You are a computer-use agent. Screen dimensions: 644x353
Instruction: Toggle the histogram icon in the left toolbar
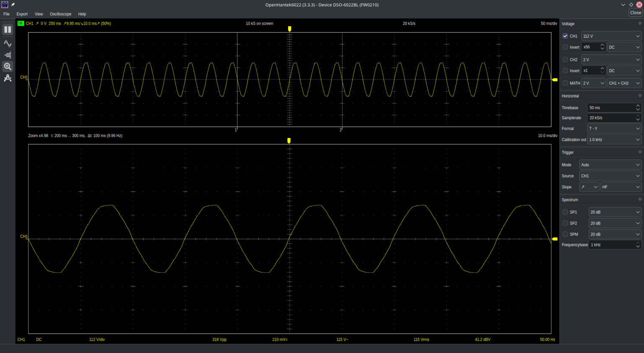tap(8, 55)
